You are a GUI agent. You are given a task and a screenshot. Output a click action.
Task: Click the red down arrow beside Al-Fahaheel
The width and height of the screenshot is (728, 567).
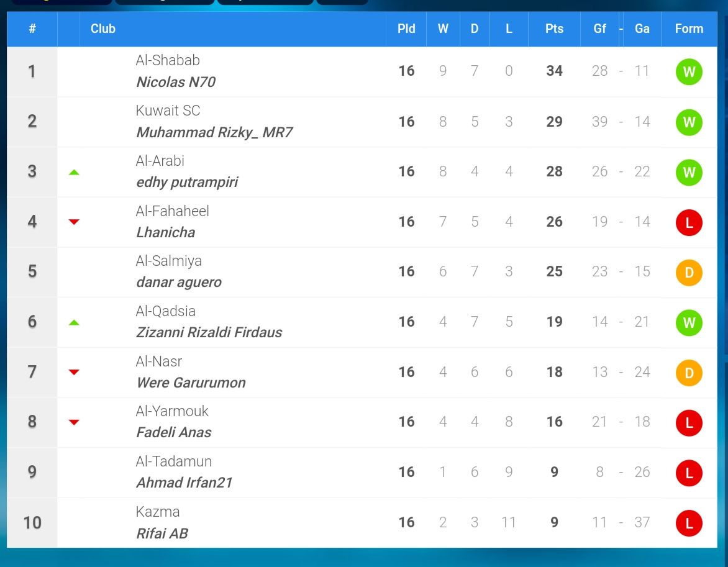tap(74, 222)
